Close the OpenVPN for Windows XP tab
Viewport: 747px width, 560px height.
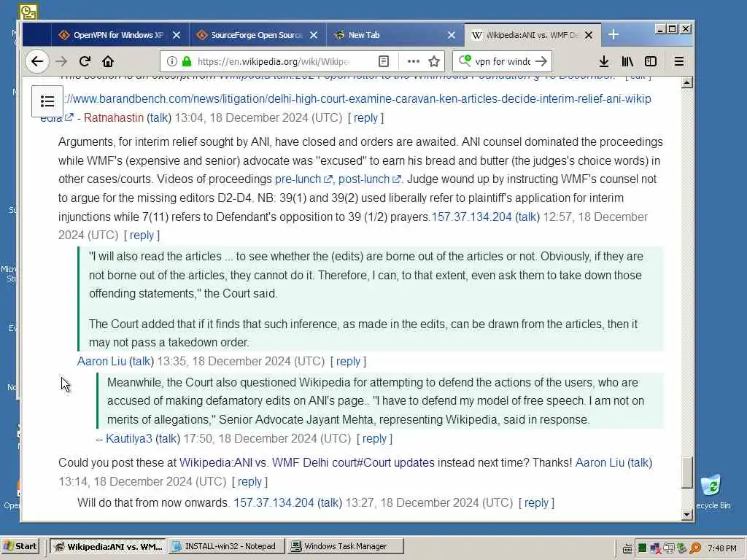click(177, 35)
